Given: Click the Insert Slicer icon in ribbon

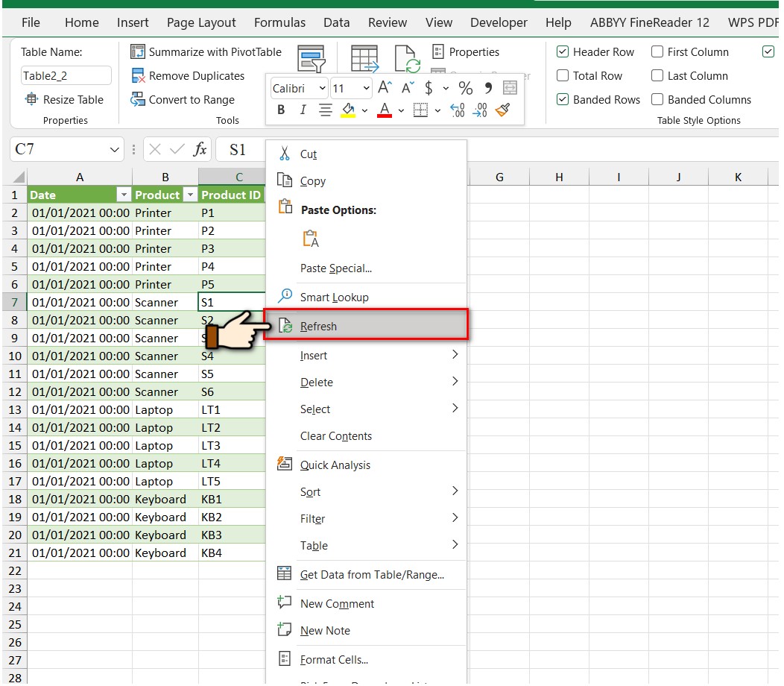Looking at the screenshot, I should click(312, 58).
